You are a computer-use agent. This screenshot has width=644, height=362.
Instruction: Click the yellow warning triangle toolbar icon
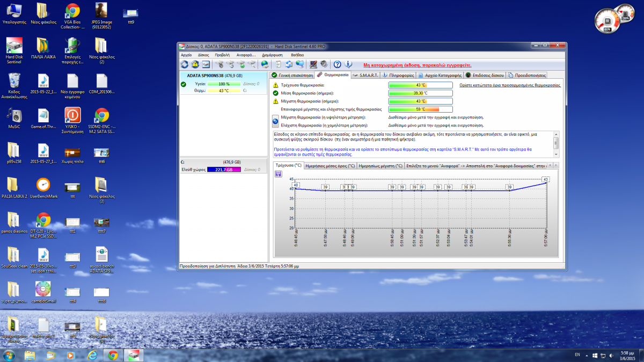(x=195, y=64)
